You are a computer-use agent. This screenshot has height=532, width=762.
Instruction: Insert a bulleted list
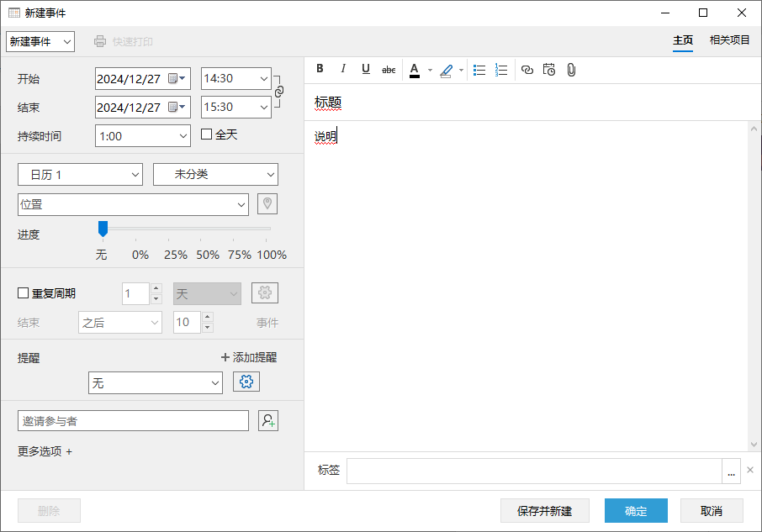point(479,70)
